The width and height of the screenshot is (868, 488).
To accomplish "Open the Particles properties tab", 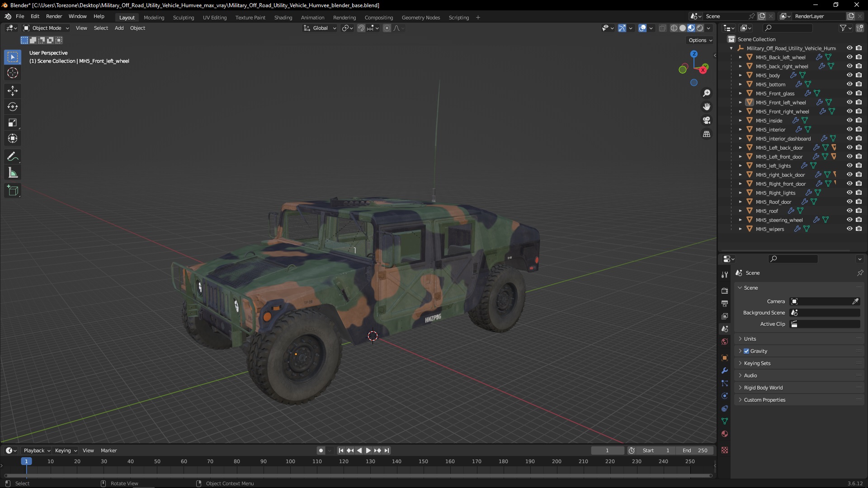I will 725,383.
